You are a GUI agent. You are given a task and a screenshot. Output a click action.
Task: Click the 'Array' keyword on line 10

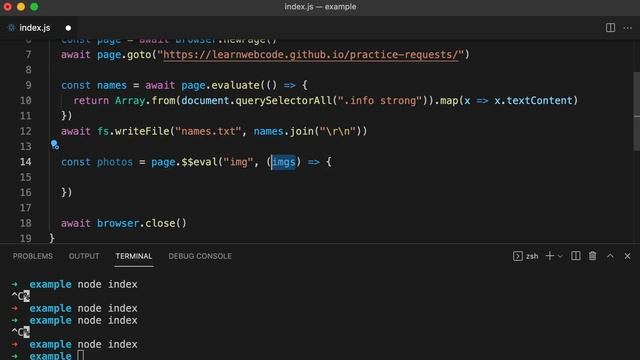[x=130, y=101]
